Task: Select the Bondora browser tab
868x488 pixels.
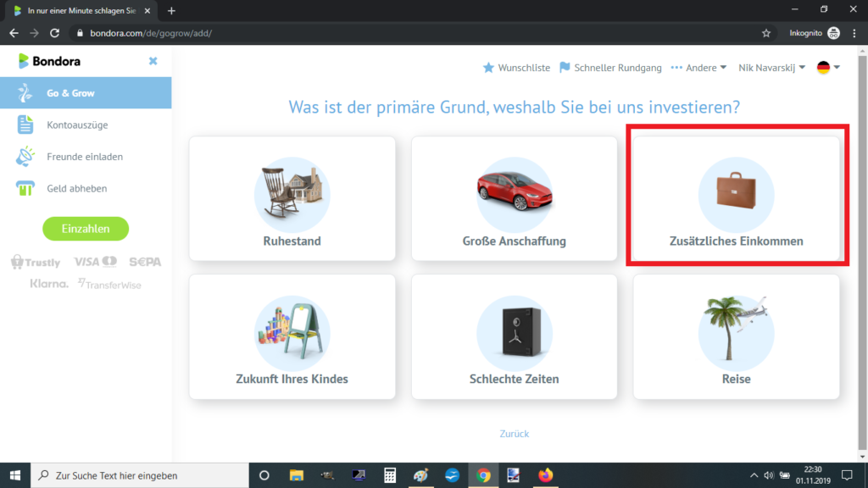Action: pos(81,10)
